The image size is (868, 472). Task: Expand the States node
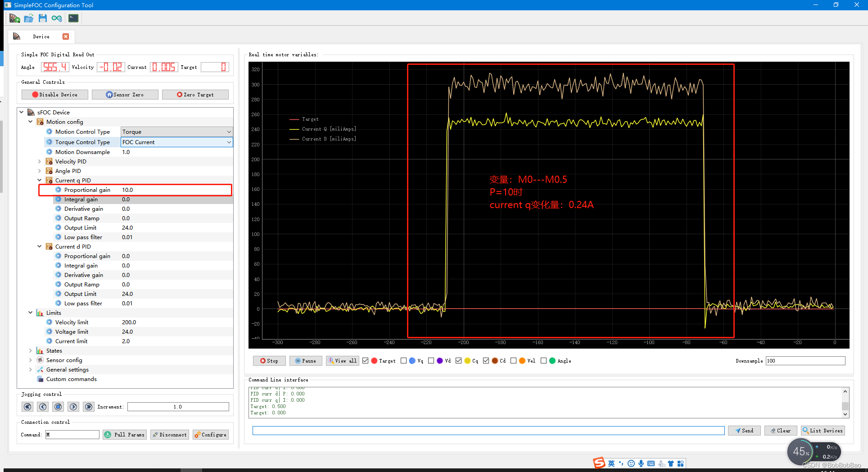31,350
